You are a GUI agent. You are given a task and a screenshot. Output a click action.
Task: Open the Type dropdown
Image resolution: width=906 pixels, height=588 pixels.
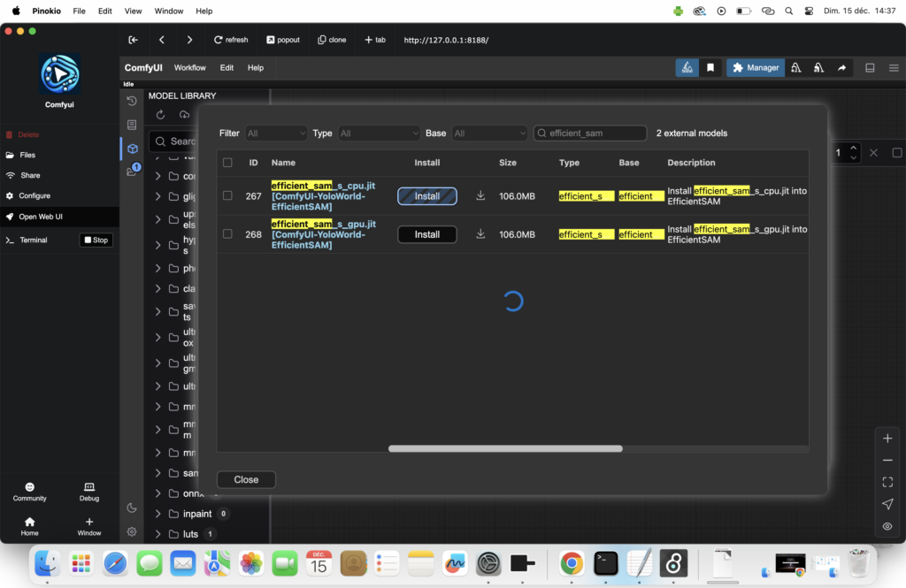379,134
